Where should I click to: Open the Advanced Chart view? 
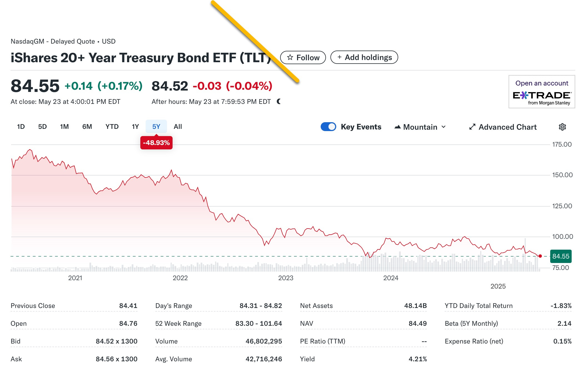503,127
